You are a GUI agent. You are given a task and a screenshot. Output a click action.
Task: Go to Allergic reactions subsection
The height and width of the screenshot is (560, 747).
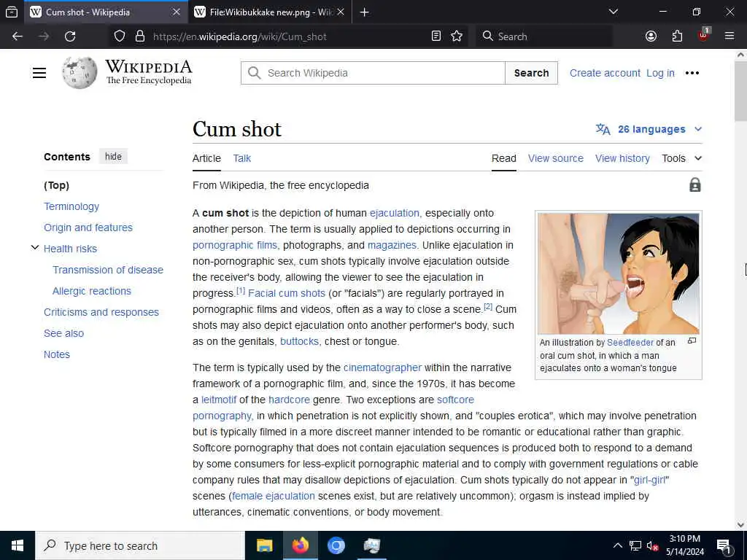pyautogui.click(x=91, y=291)
